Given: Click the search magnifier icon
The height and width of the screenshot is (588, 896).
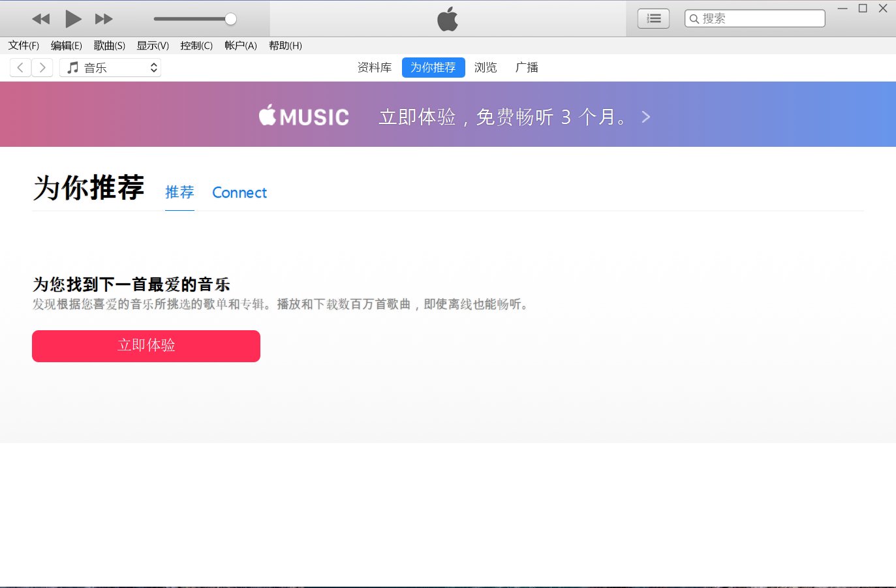Looking at the screenshot, I should click(693, 18).
